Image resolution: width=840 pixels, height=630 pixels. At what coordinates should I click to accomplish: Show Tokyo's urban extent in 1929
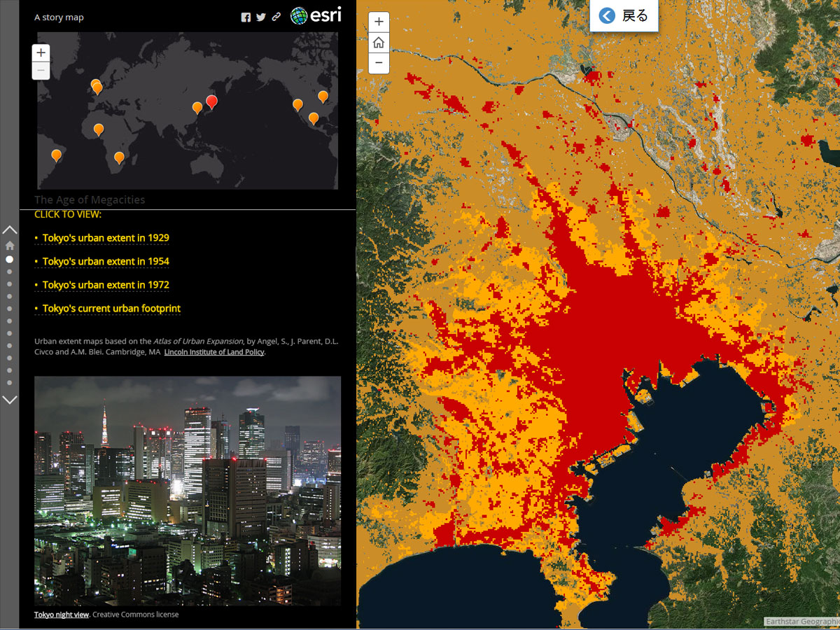coord(106,238)
